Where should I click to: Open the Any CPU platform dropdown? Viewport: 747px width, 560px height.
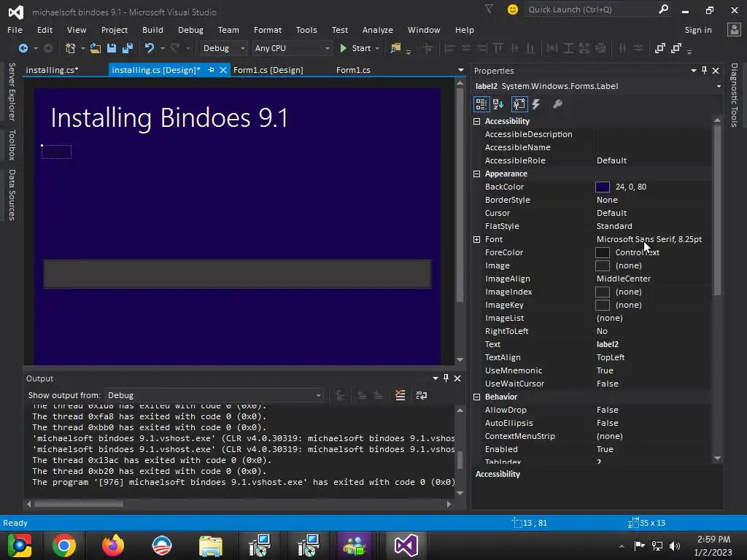[292, 48]
